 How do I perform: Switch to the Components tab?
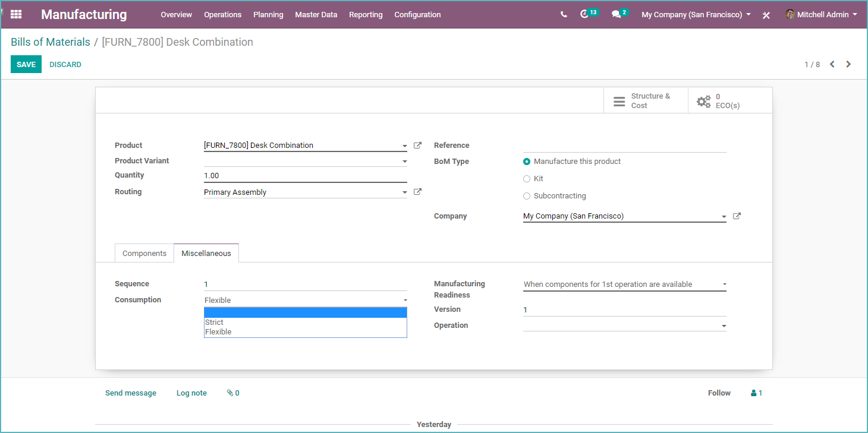pos(144,252)
